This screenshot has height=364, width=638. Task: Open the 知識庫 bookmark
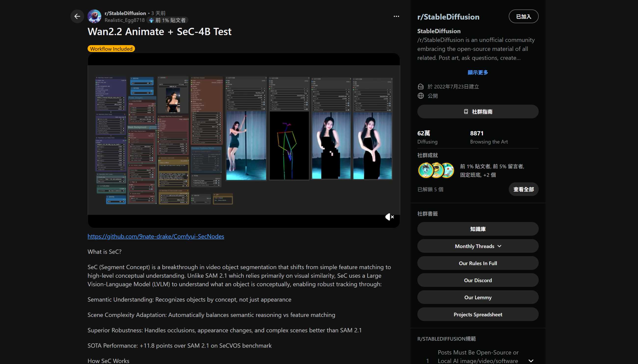(478, 229)
